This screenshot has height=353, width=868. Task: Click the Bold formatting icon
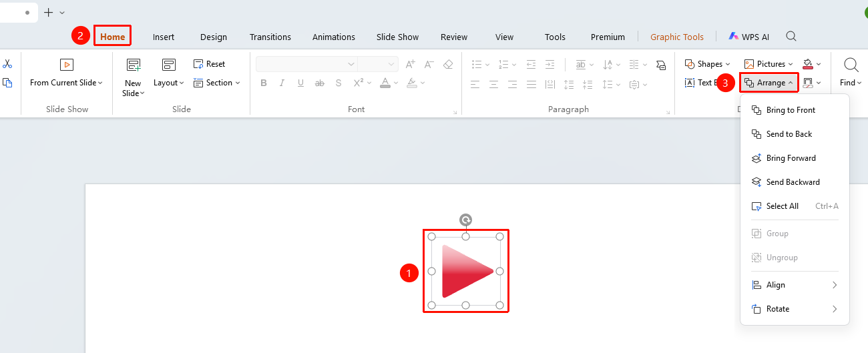tap(264, 83)
